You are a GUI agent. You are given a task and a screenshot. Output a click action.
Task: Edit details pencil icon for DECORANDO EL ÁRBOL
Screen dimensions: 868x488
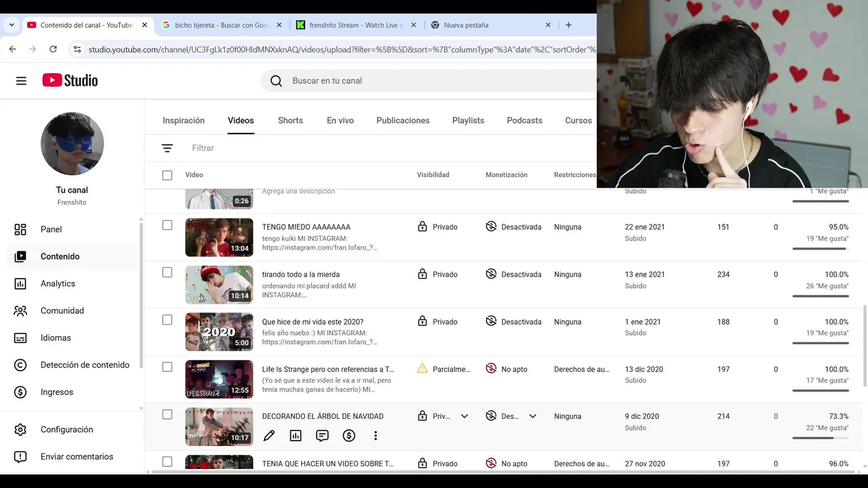[269, 436]
